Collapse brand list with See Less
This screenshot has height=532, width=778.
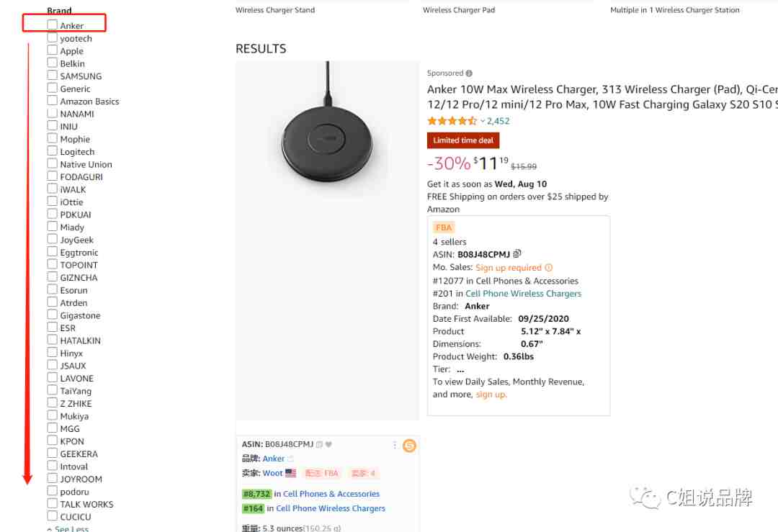(68, 528)
